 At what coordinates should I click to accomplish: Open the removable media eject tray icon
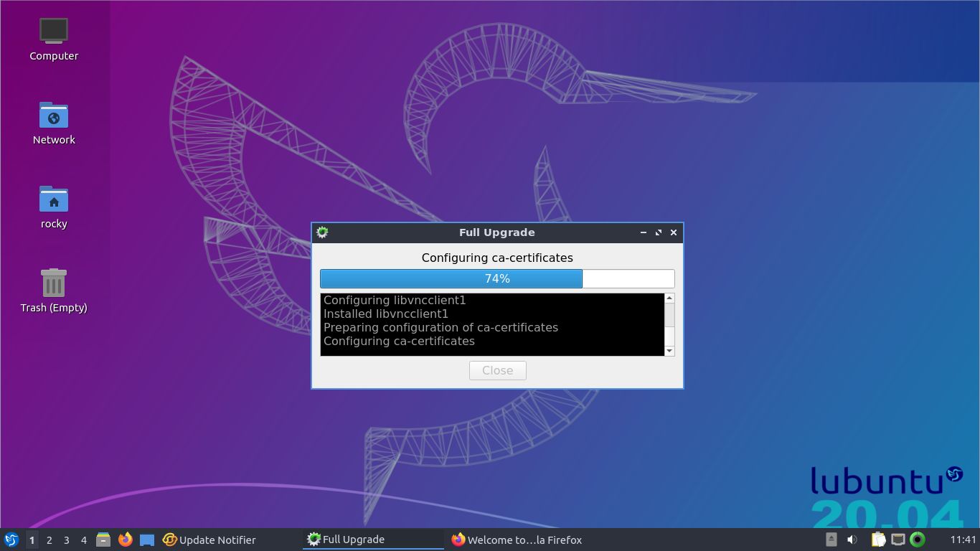tap(831, 540)
